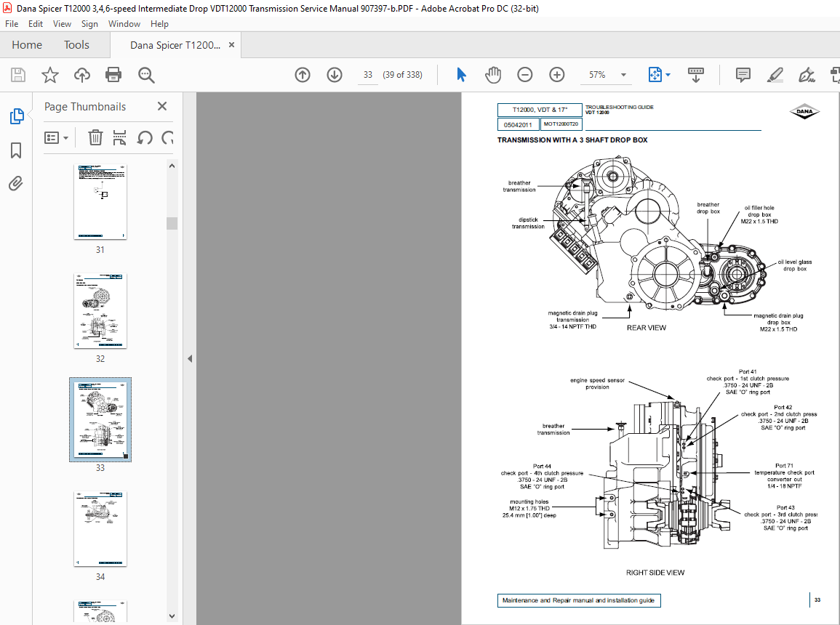Screen dimensions: 840x625
Task: Close the Page Thumbnails panel
Action: (162, 107)
